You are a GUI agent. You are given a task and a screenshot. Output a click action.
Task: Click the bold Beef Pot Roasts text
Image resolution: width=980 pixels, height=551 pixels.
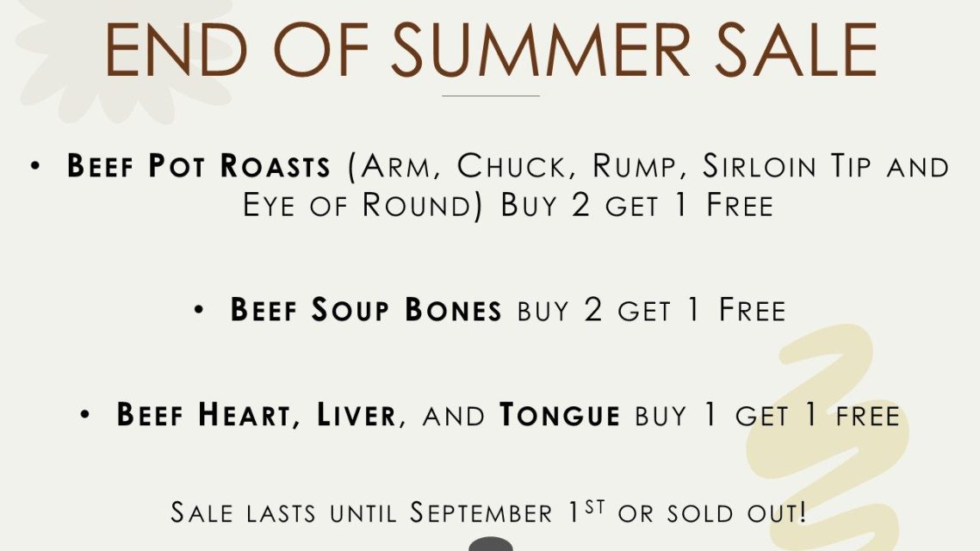199,166
